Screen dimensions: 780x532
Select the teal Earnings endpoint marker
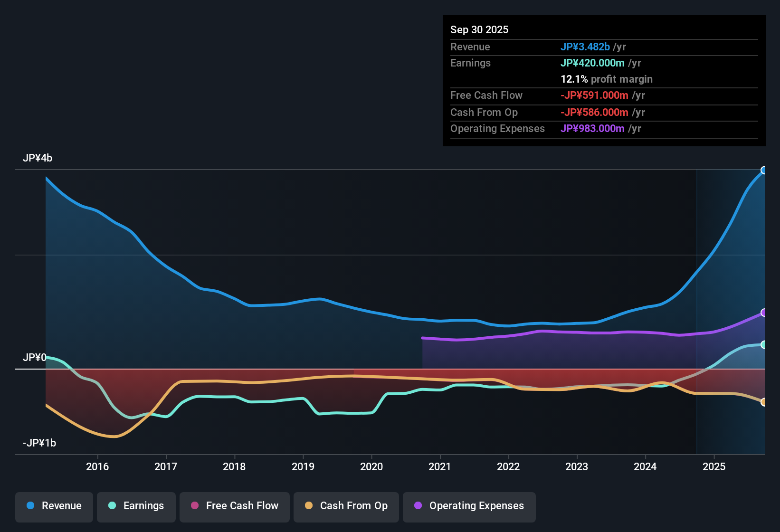764,344
